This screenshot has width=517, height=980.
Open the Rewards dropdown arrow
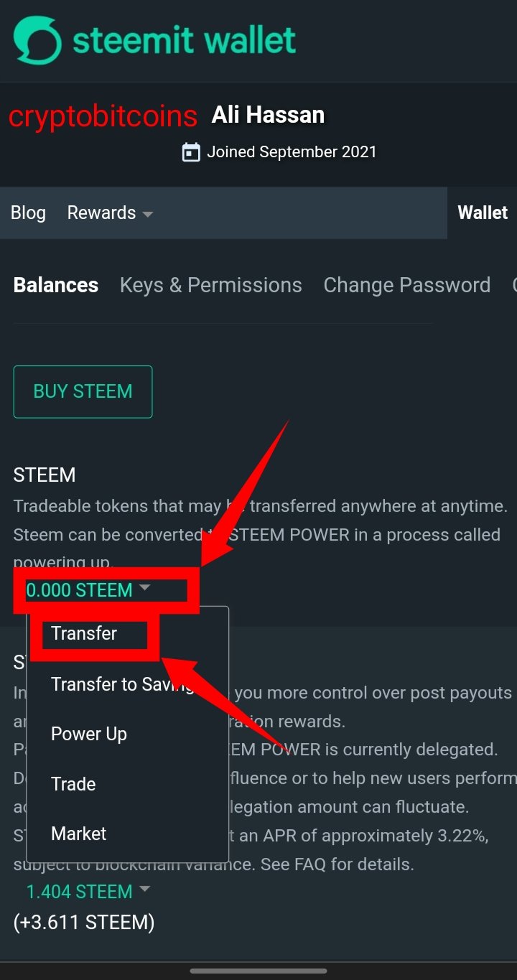click(x=148, y=214)
